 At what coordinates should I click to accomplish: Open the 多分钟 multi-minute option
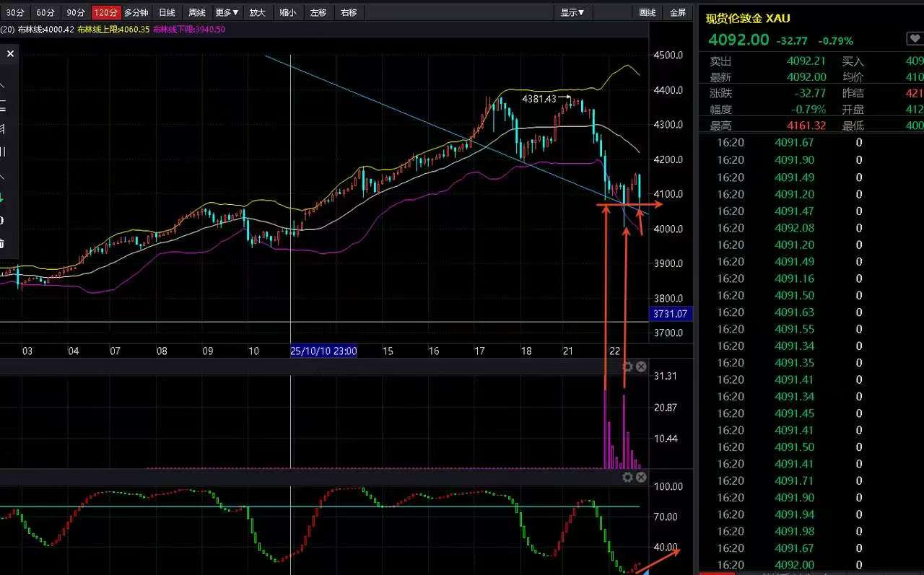click(136, 12)
